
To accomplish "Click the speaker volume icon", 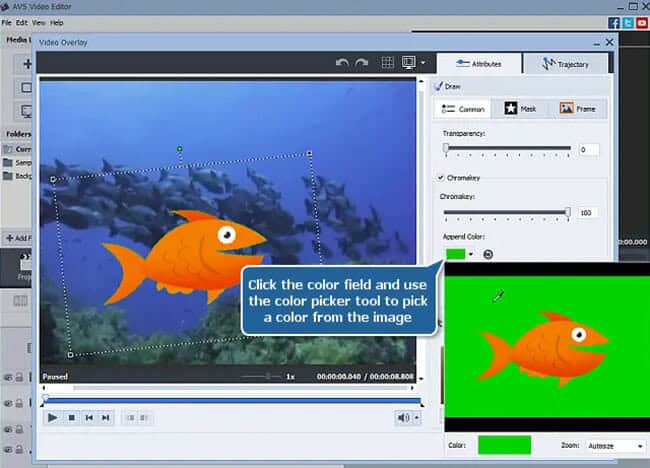I will (403, 417).
